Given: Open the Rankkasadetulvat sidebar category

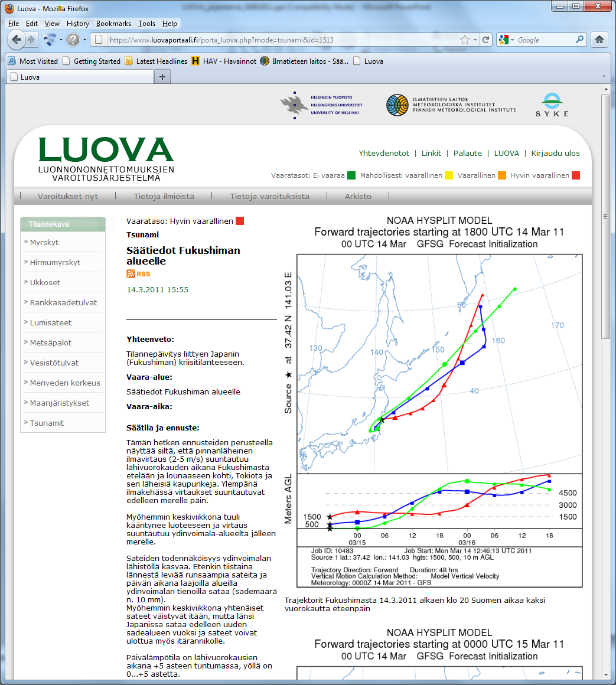Looking at the screenshot, I should 63,303.
